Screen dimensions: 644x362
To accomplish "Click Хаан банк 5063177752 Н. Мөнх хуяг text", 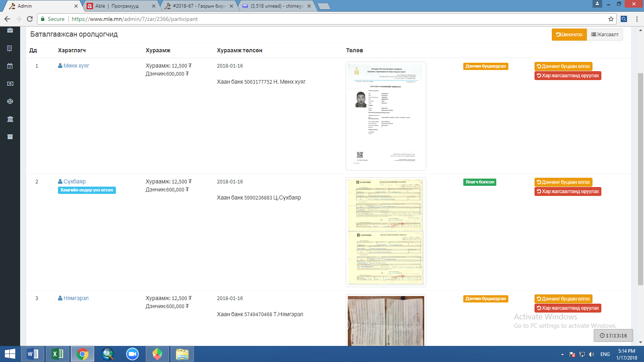I will point(261,82).
